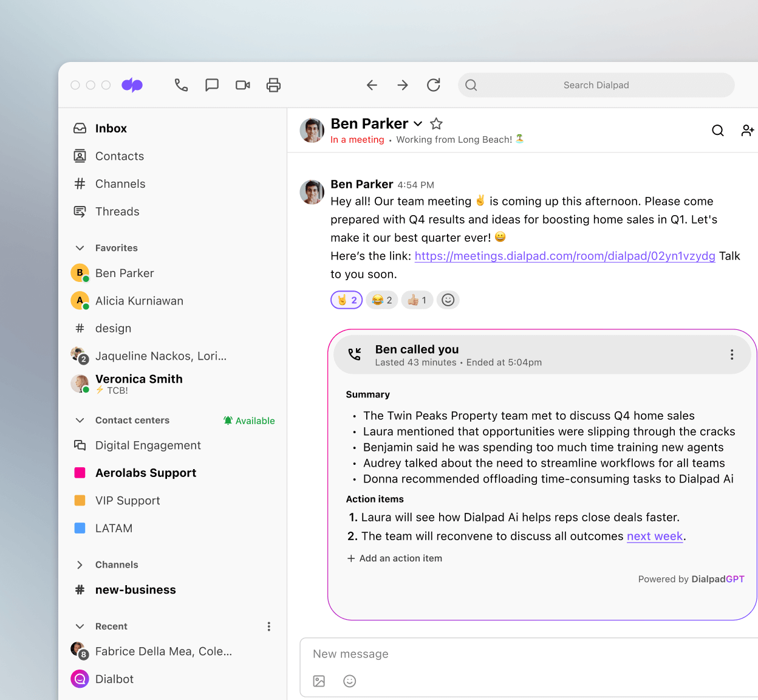This screenshot has height=700, width=758.
Task: Attach an image in the message composer
Action: (319, 681)
